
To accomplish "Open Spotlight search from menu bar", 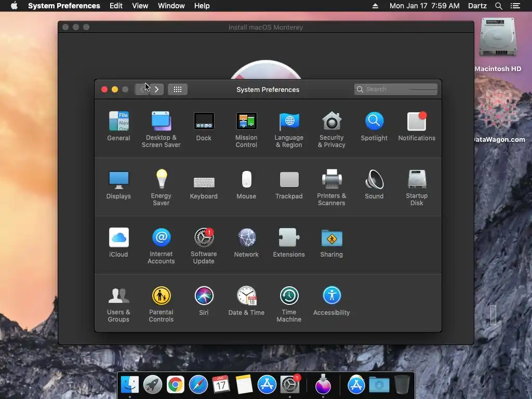I will (x=498, y=6).
